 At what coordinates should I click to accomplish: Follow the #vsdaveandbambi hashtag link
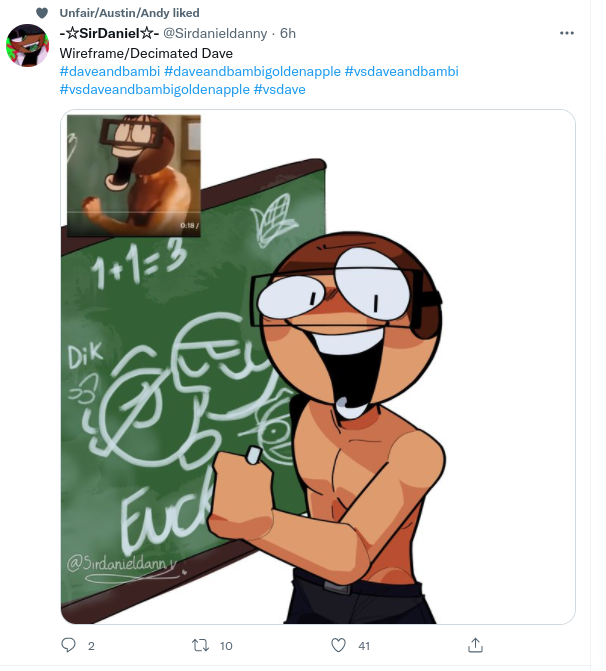click(401, 71)
